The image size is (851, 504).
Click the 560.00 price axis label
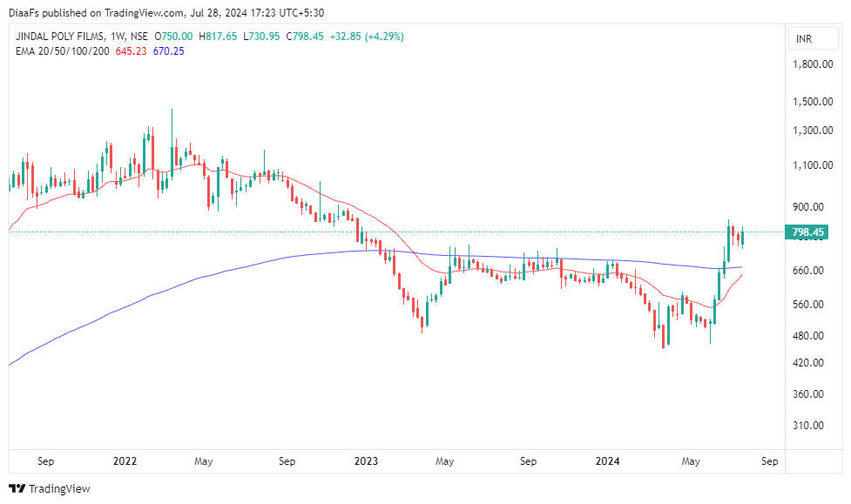(x=808, y=305)
